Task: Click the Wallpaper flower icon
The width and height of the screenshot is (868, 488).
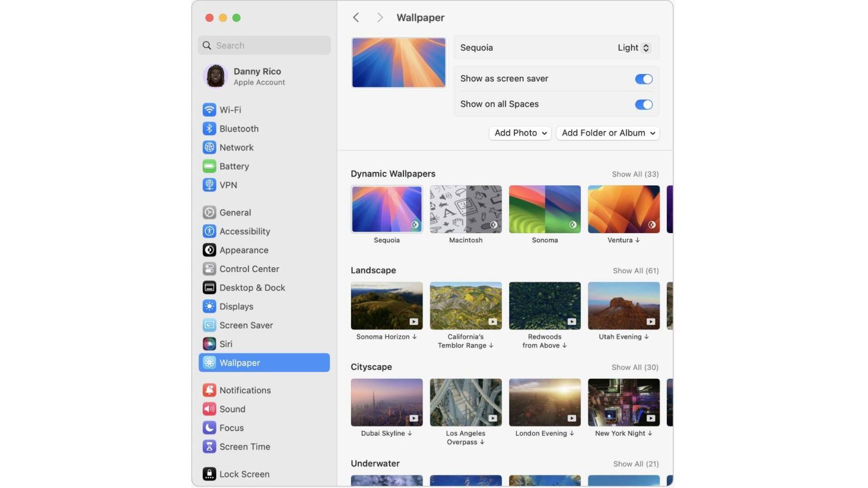Action: (209, 363)
